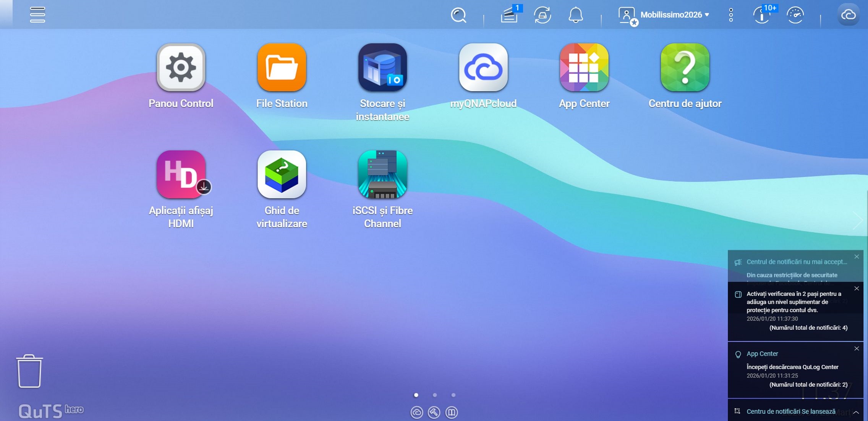This screenshot has height=421, width=868.
Task: Open the dashboard gauge icon
Action: click(795, 15)
